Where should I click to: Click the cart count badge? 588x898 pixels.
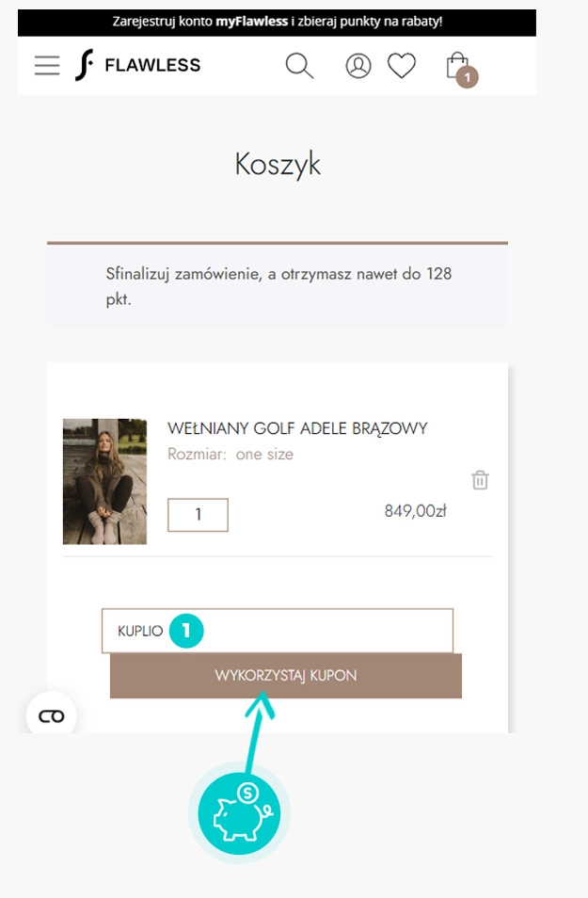pos(468,78)
